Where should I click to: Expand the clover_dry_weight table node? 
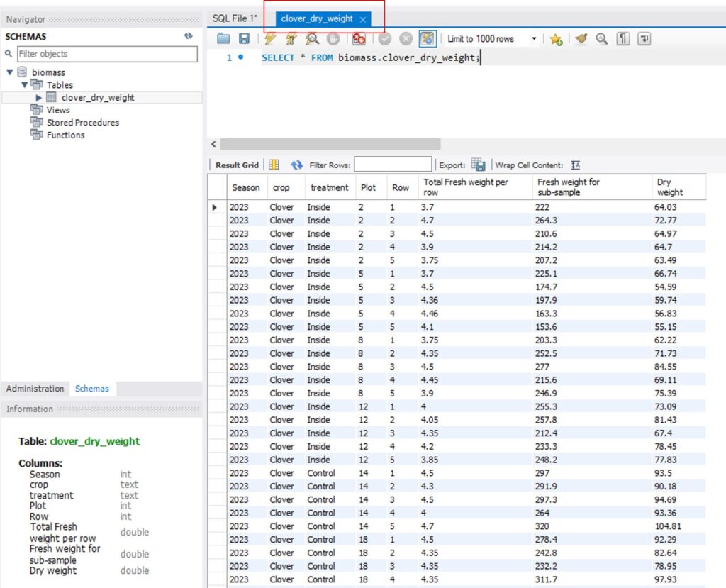tap(39, 98)
